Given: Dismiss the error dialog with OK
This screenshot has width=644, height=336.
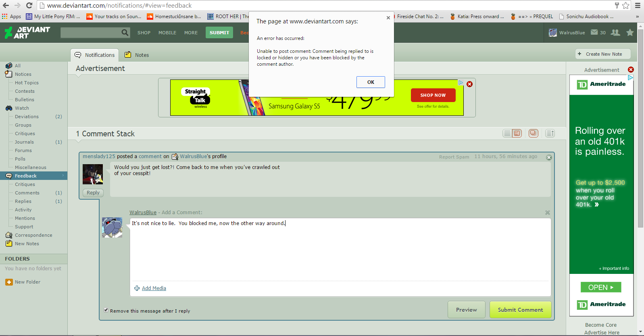Looking at the screenshot, I should 371,82.
